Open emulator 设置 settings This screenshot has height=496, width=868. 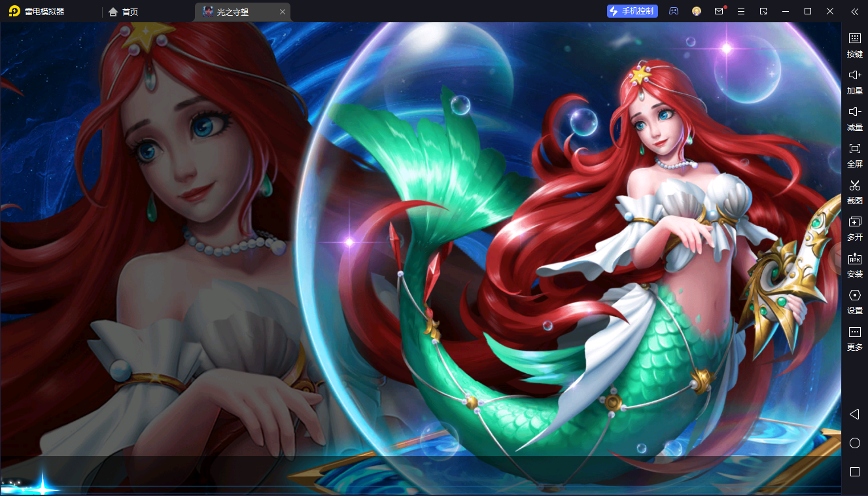(x=854, y=302)
